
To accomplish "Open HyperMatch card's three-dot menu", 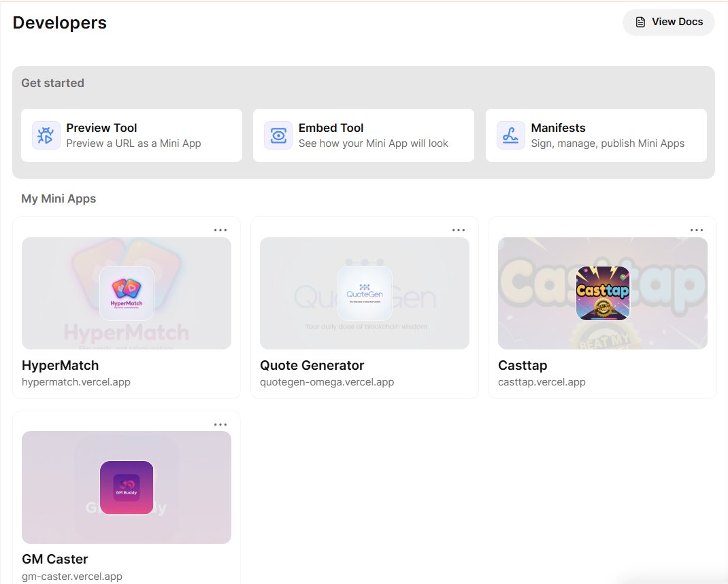I will [x=220, y=230].
